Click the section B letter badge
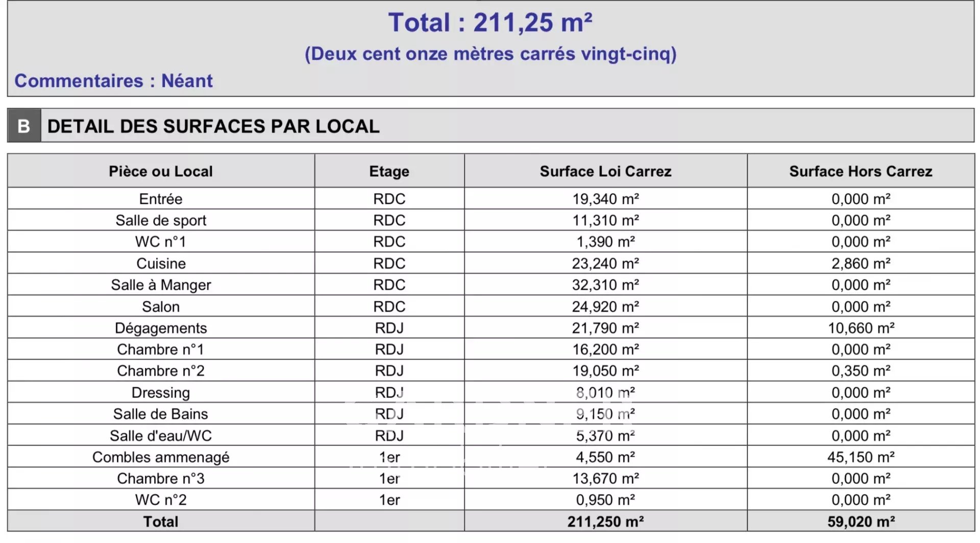The width and height of the screenshot is (980, 543). point(24,126)
